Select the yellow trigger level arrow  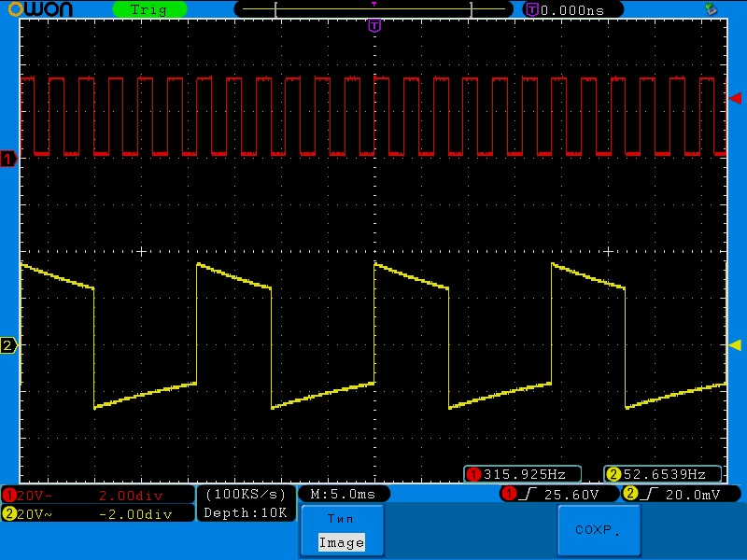point(735,345)
